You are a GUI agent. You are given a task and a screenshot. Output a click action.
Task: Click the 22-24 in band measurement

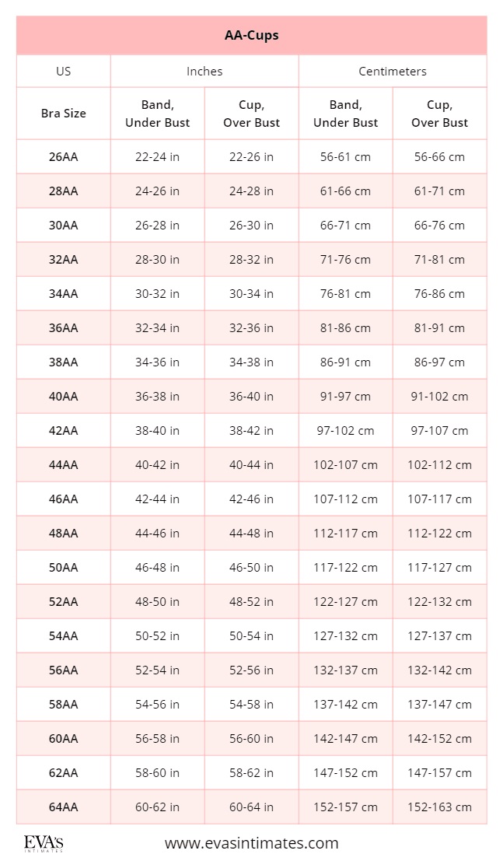(158, 156)
